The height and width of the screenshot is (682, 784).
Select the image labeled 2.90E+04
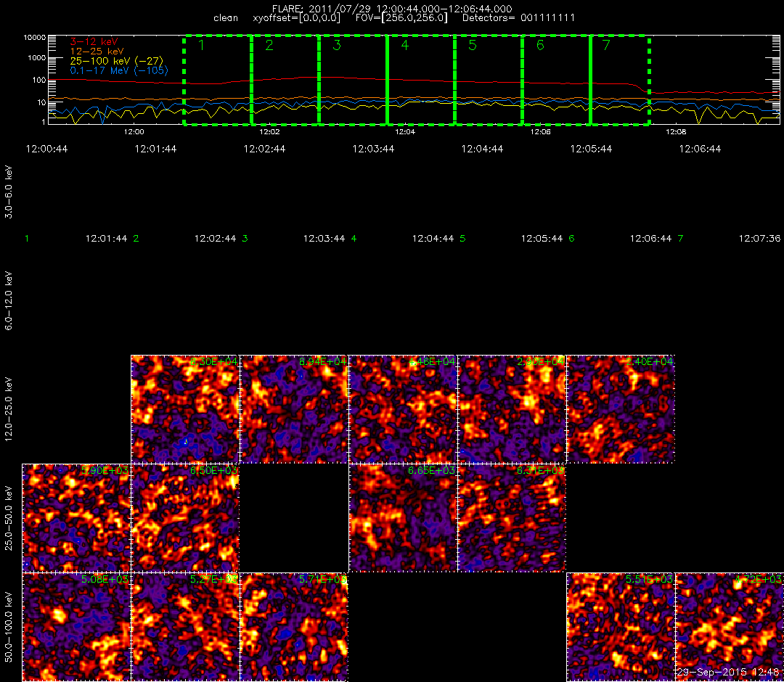tap(512, 409)
